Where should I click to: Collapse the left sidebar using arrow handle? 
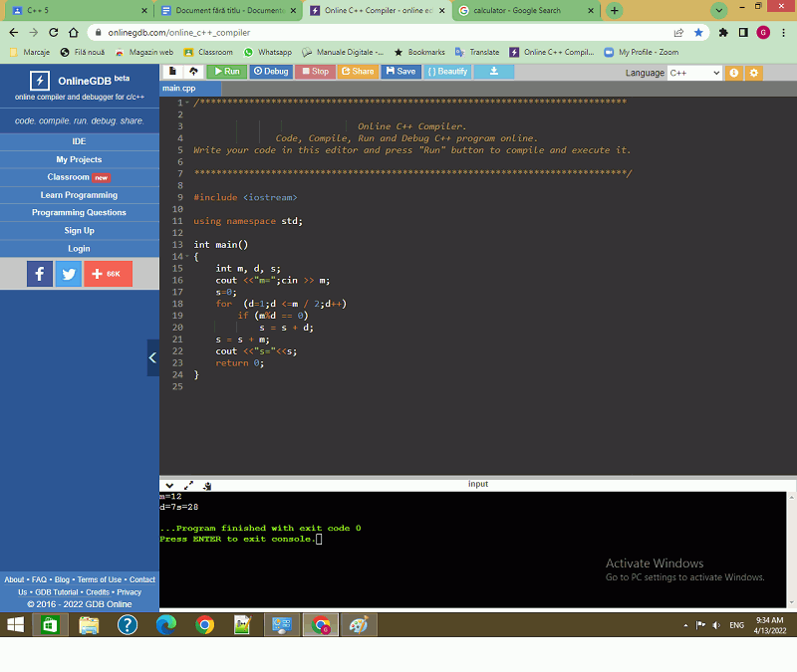pos(152,357)
